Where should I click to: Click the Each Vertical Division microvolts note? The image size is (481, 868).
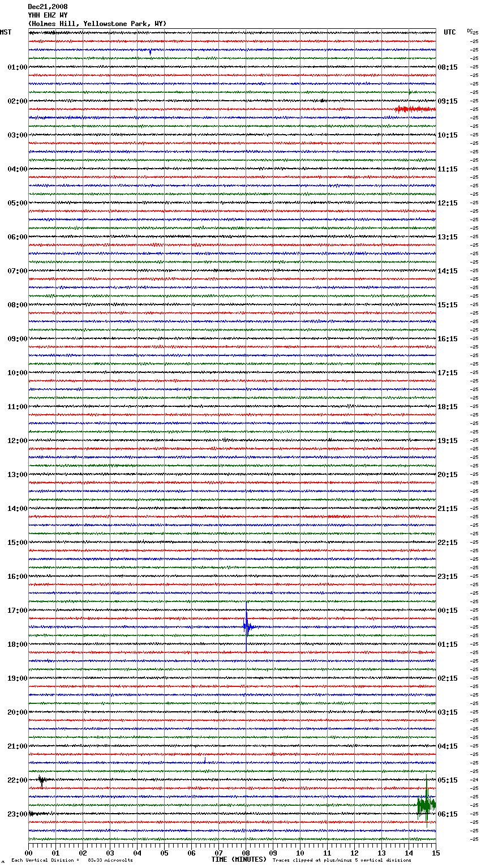tap(72, 860)
